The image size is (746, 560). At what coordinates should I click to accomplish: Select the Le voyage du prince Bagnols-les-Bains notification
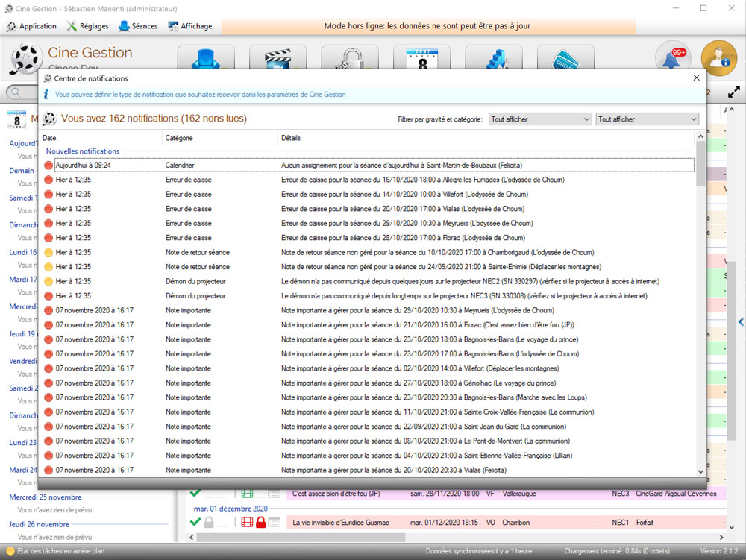coord(369,340)
